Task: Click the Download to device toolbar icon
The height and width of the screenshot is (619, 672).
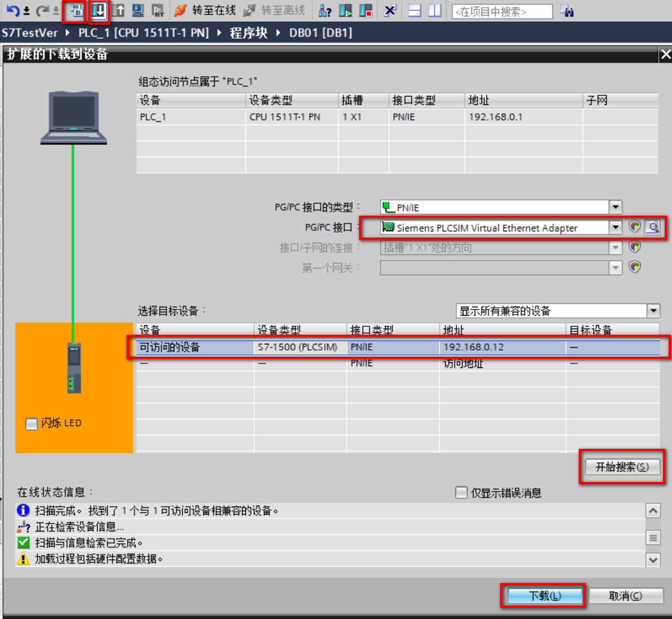Action: click(x=98, y=11)
